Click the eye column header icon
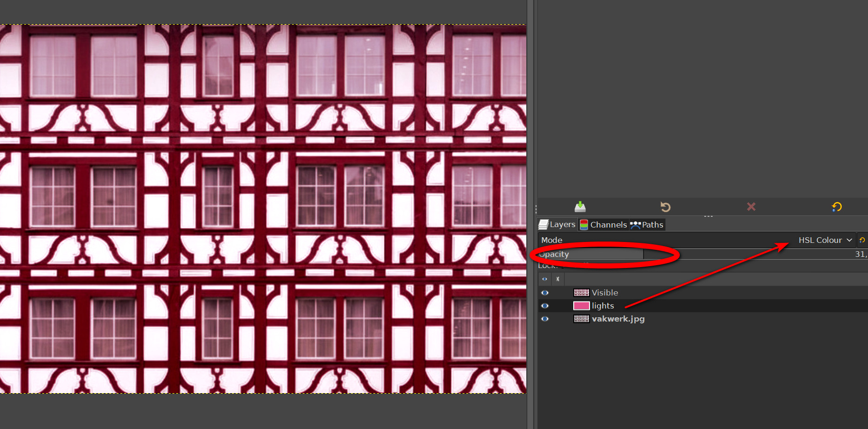 (544, 279)
